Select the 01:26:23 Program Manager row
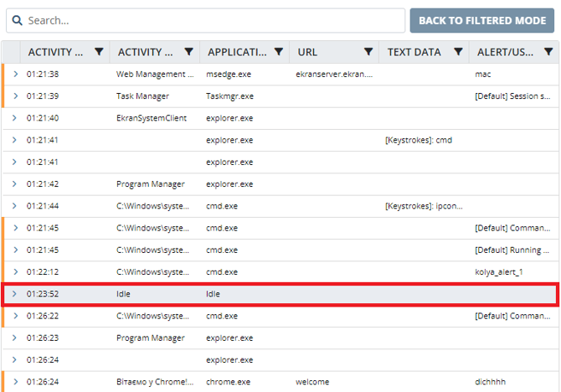 point(251,338)
